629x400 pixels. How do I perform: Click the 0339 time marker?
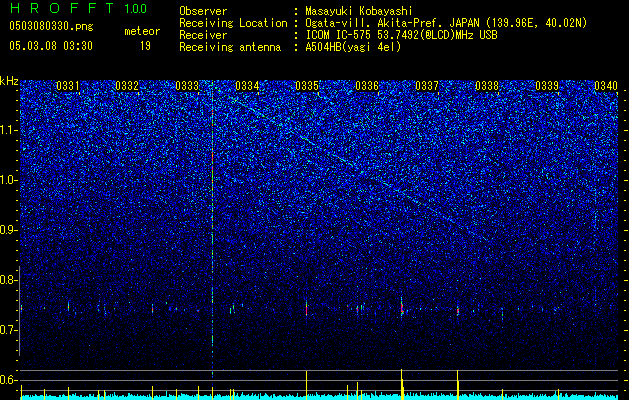pos(547,86)
